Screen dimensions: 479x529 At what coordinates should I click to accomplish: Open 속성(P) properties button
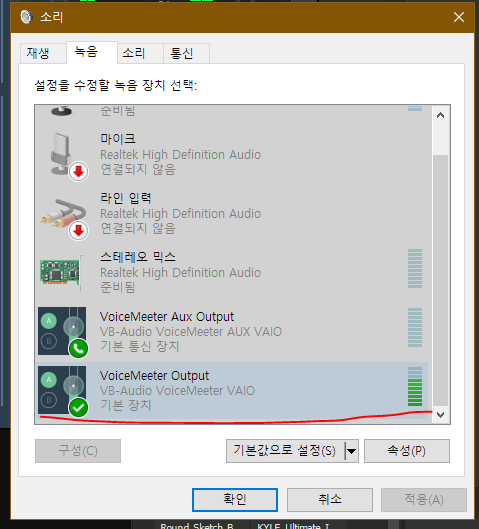pyautogui.click(x=407, y=451)
